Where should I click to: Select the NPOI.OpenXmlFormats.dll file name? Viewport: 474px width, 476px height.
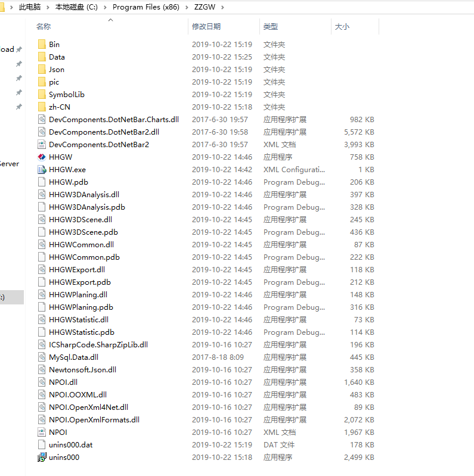coord(94,419)
